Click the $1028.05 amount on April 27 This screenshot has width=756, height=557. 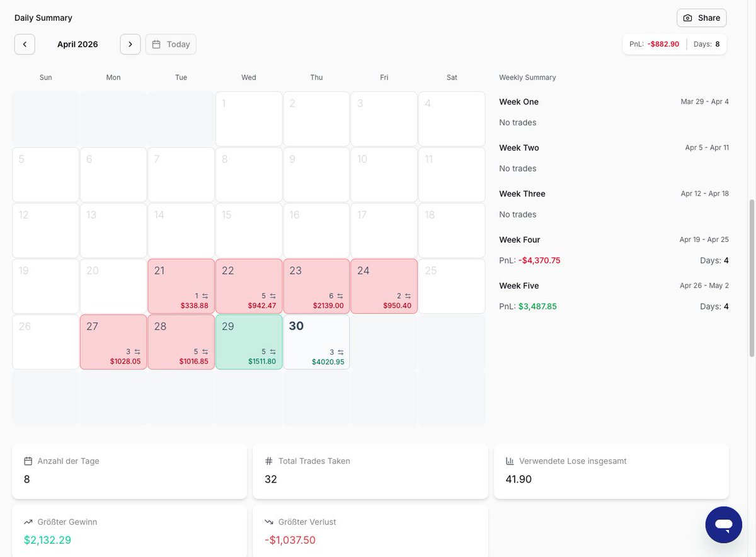pyautogui.click(x=125, y=362)
